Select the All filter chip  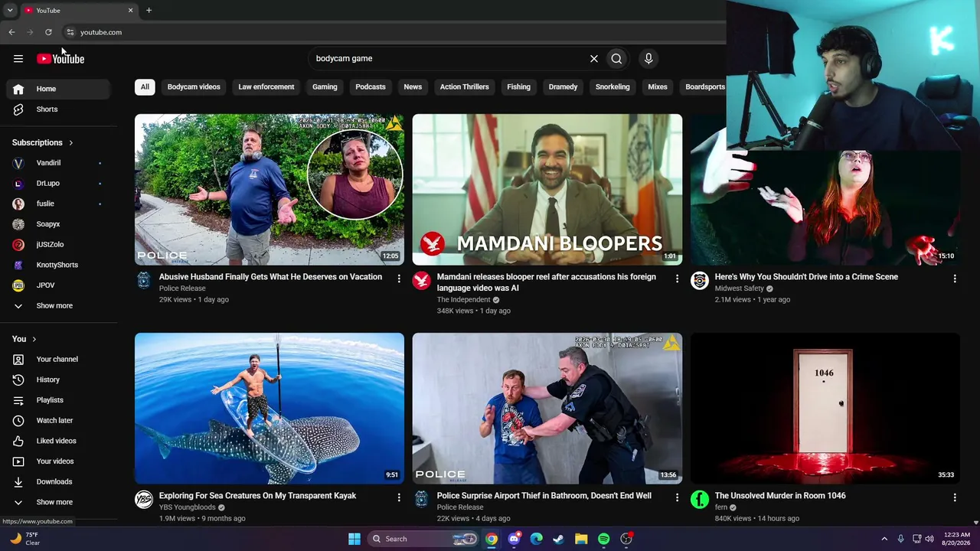coord(145,87)
